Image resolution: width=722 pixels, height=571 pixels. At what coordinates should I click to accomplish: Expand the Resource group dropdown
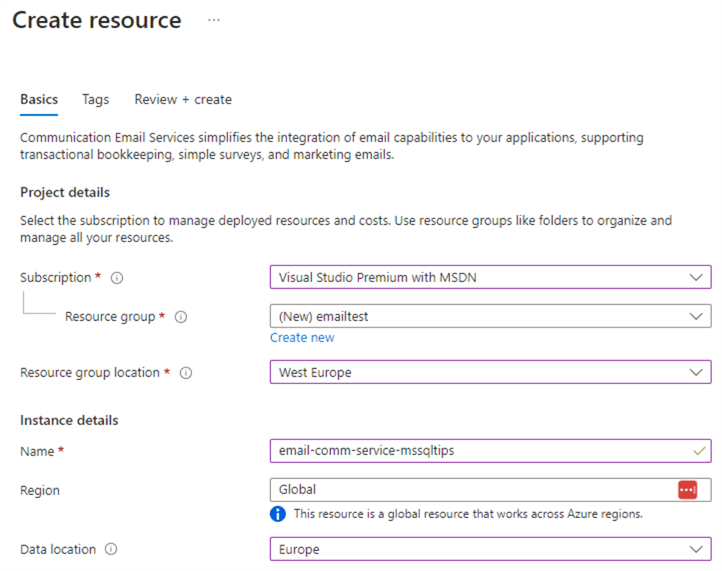[x=490, y=316]
